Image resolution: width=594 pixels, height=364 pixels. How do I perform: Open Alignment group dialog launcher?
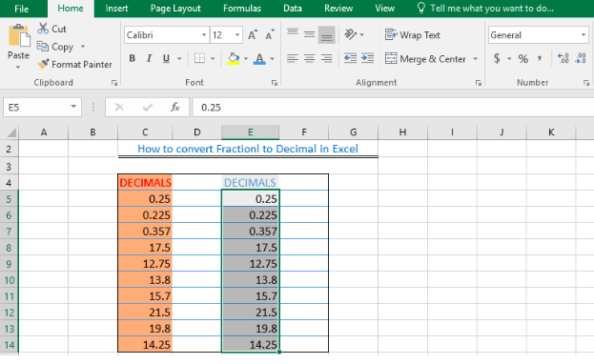(x=479, y=83)
